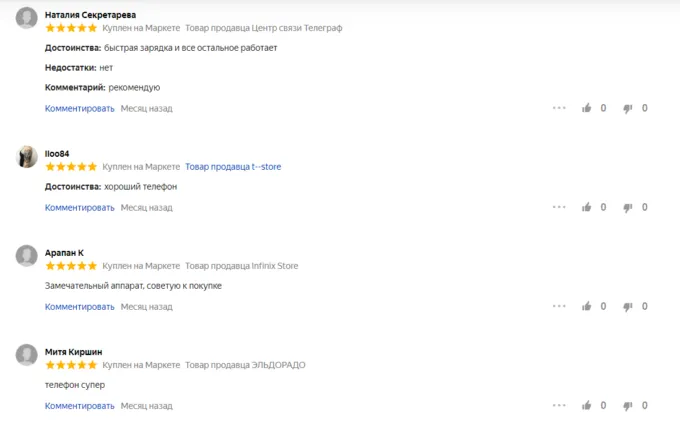Click Комментировать under lloo84's review
The width and height of the screenshot is (680, 430).
pyautogui.click(x=80, y=208)
